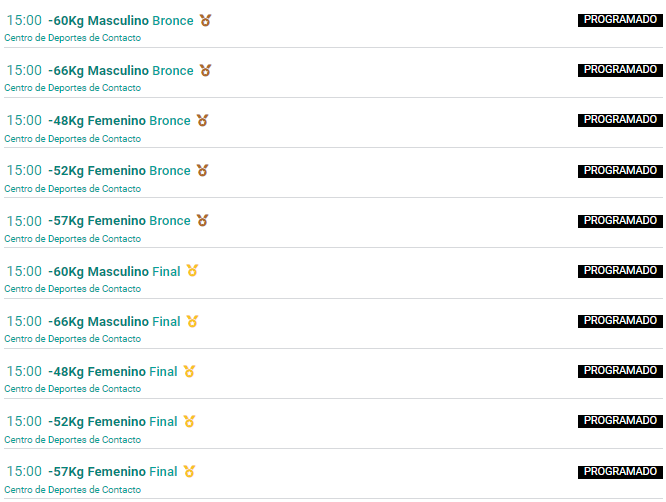666x502 pixels.
Task: Click PROGRAMADO badge for -66Kg Masculino Bronce
Action: coord(620,70)
